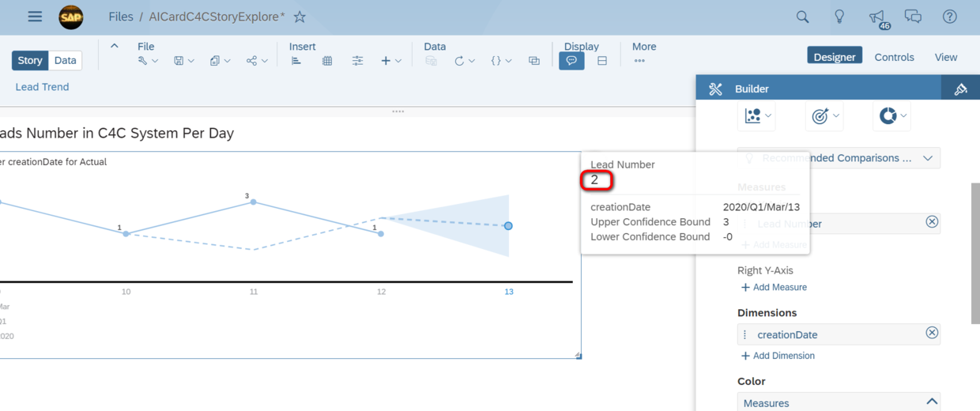This screenshot has height=411, width=980.
Task: Open the File wrench settings menu
Action: (148, 61)
